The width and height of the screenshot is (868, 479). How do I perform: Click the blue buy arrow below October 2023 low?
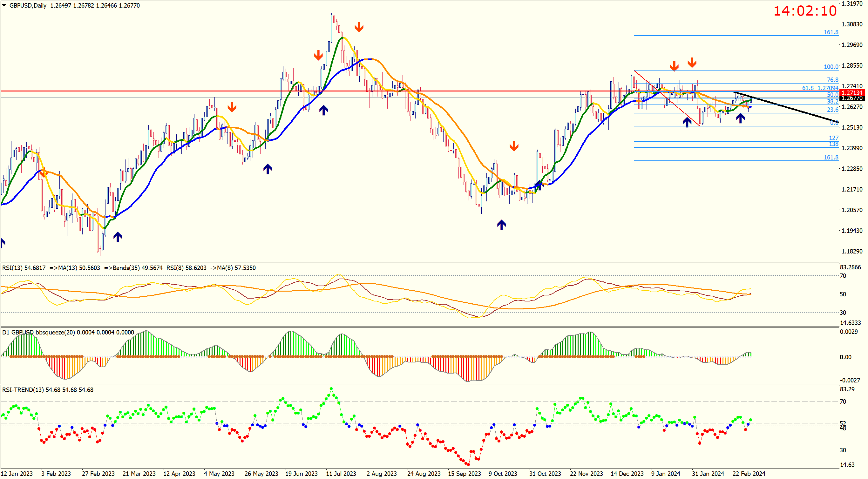coord(501,225)
